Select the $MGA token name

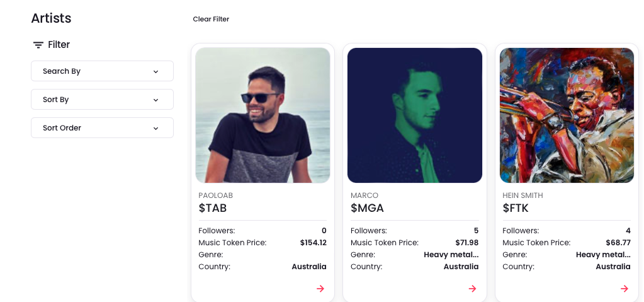coord(367,208)
